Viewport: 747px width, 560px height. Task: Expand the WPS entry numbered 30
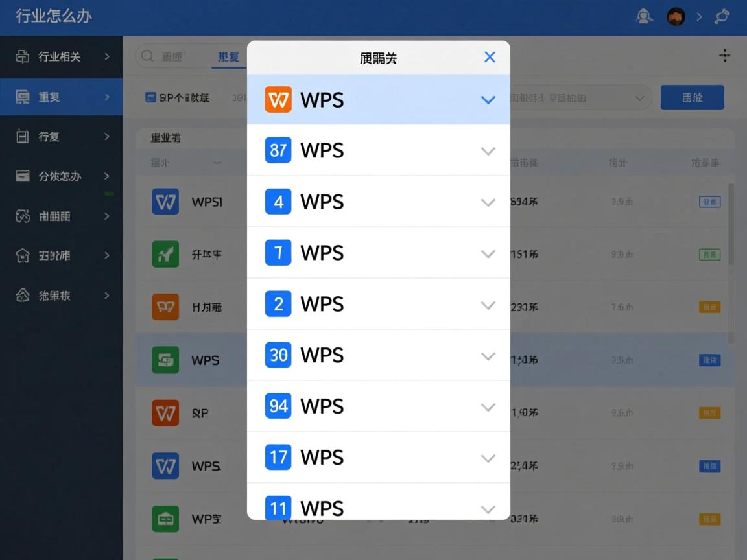coord(488,355)
